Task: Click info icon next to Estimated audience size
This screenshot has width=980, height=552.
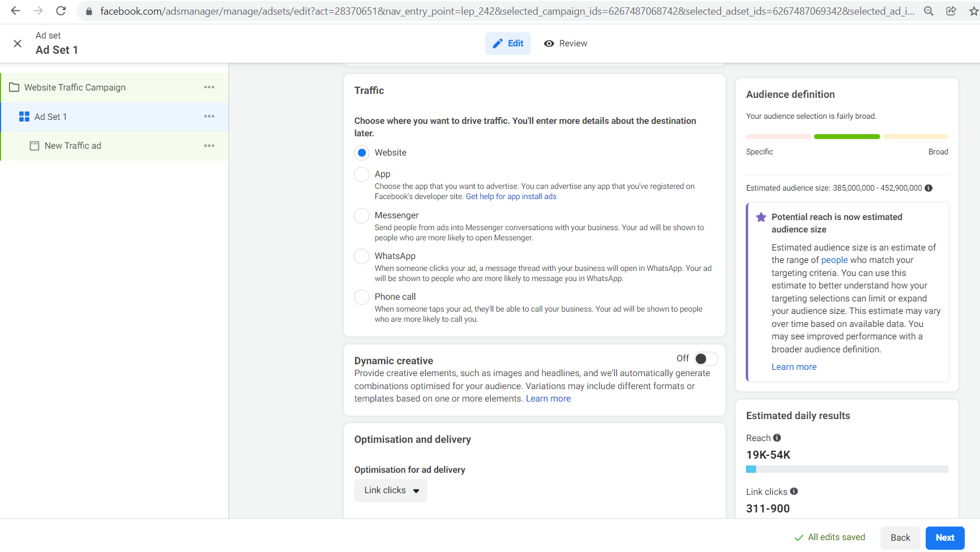Action: [929, 188]
